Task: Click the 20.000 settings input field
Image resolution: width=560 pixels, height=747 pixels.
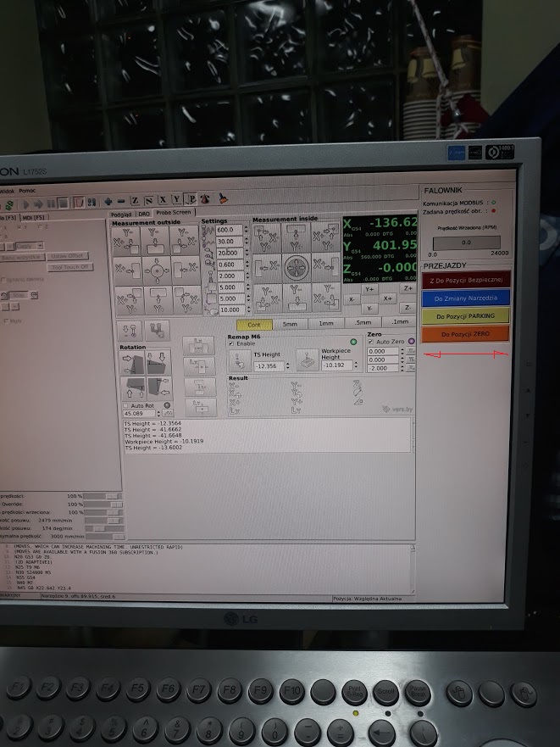Action: 230,253
